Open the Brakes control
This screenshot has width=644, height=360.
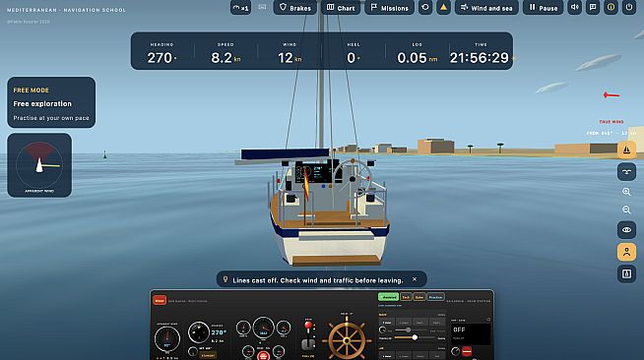[x=295, y=8]
